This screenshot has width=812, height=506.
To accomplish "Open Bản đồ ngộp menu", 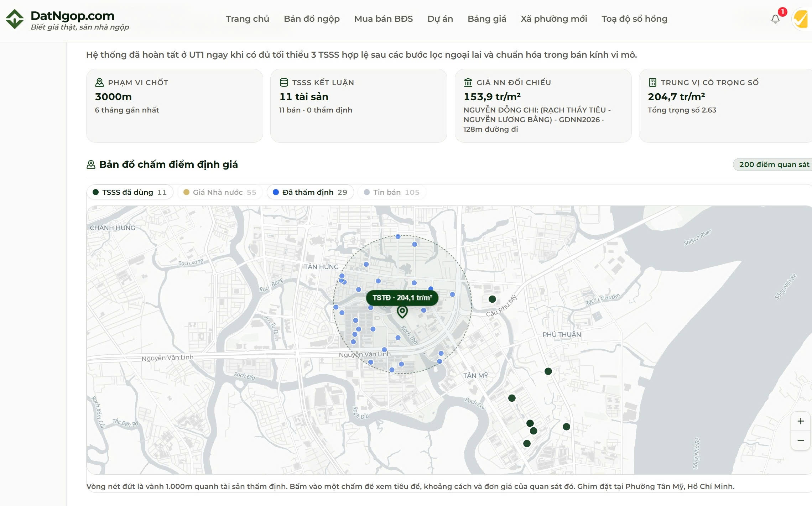I will coord(312,19).
